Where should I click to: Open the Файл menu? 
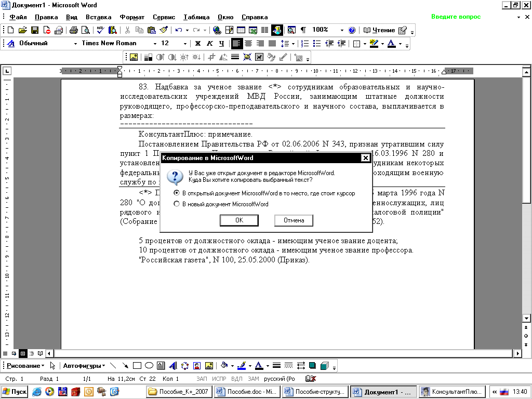[18, 17]
